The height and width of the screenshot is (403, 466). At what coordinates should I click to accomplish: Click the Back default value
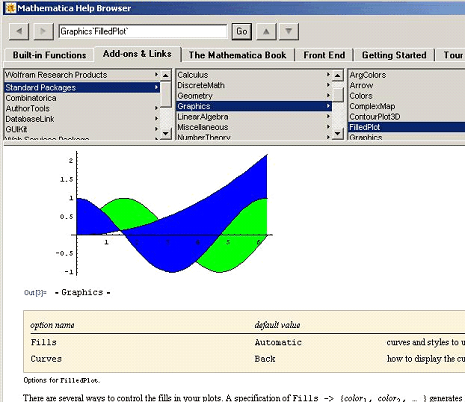click(265, 359)
